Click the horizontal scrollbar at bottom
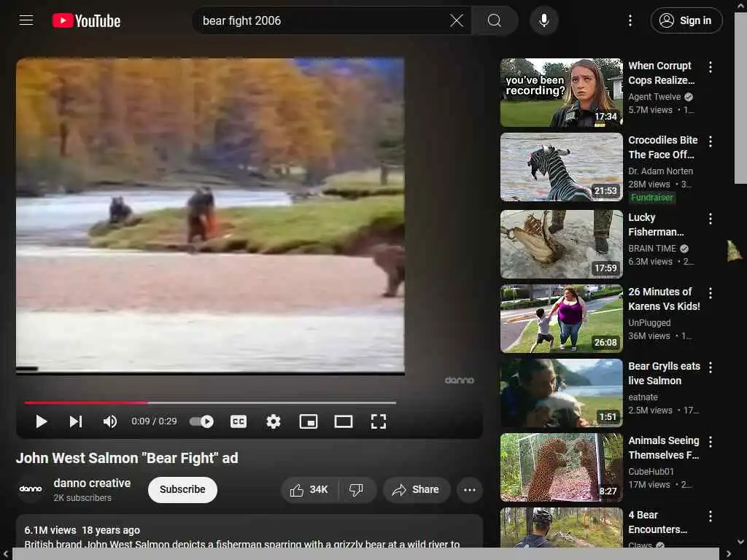Image resolution: width=747 pixels, height=560 pixels. pos(365,554)
